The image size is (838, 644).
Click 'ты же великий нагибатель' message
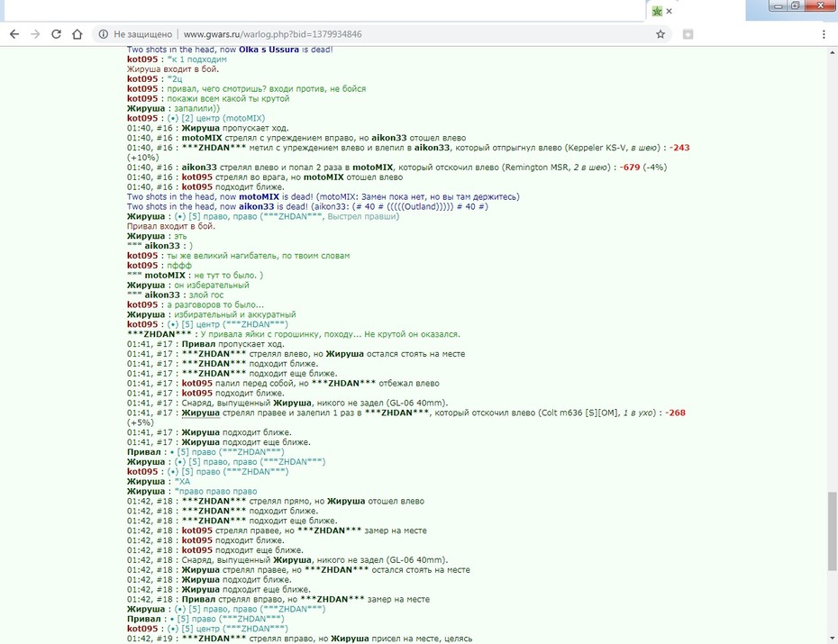258,256
